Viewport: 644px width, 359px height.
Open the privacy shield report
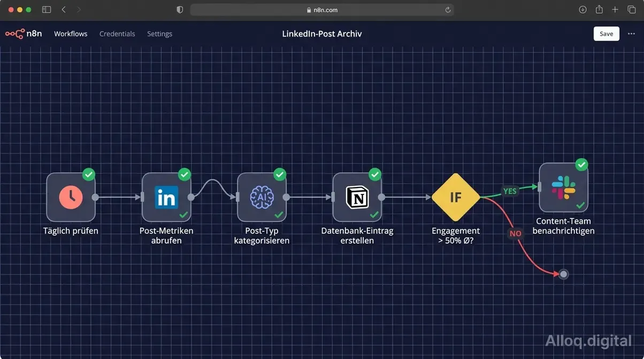[180, 10]
